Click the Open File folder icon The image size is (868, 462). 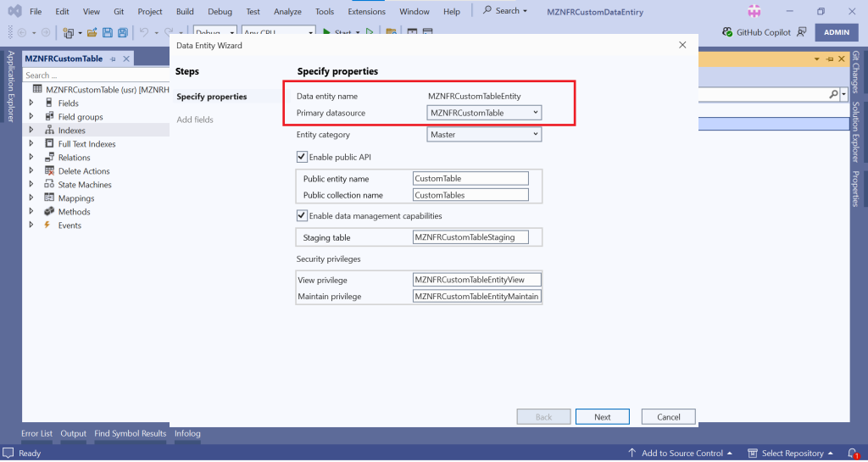(x=92, y=33)
